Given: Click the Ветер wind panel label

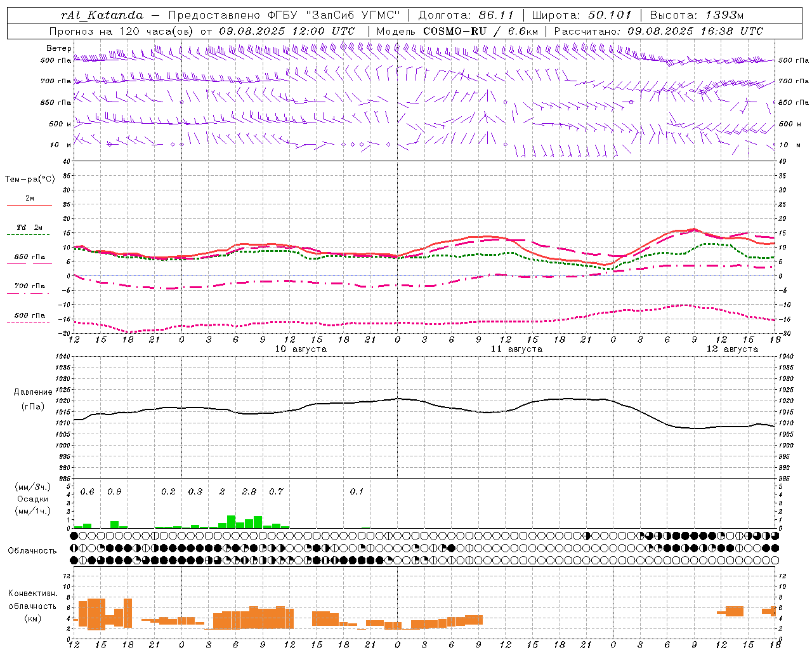Looking at the screenshot, I should coord(59,48).
